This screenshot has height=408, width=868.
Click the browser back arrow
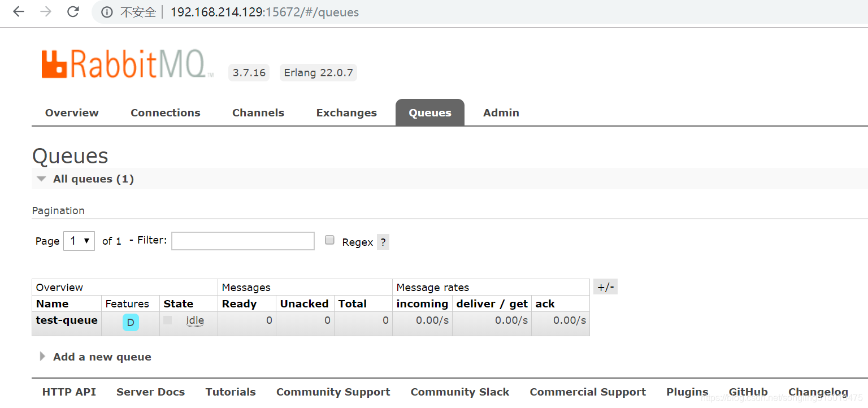pos(19,11)
